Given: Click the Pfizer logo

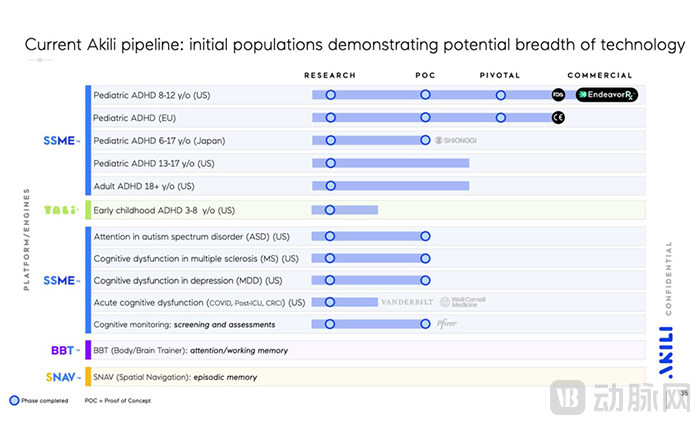Looking at the screenshot, I should click(x=447, y=324).
